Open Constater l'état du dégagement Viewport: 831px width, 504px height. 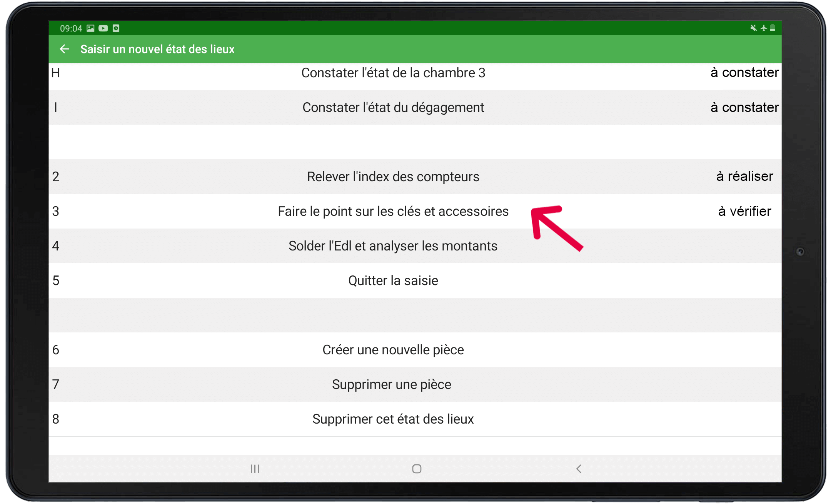pos(393,107)
